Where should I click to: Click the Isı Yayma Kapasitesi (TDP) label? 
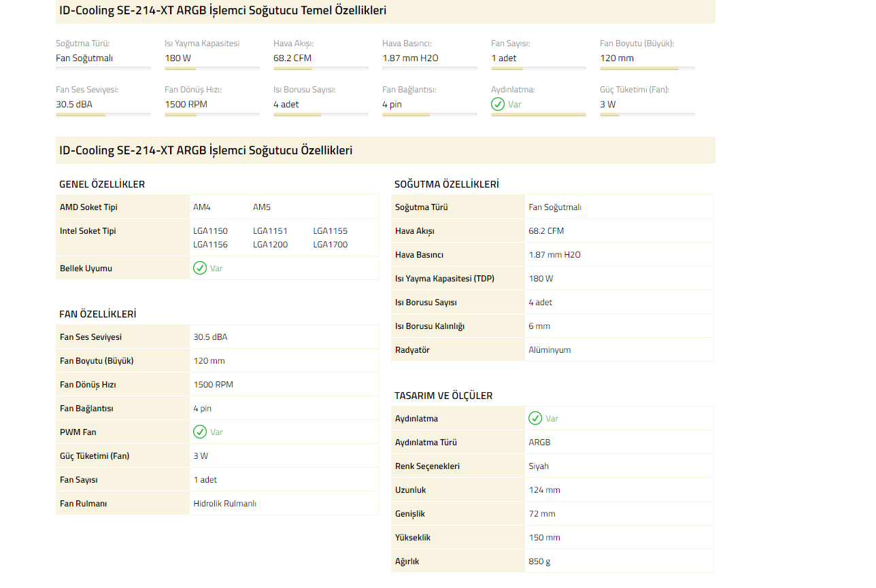click(445, 278)
